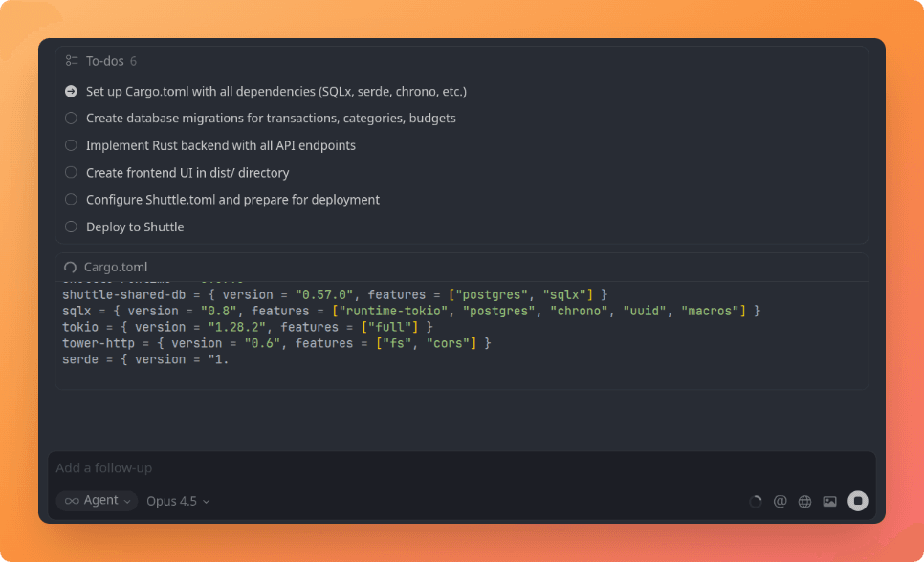This screenshot has height=562, width=924.
Task: Open the @ mention picker
Action: coord(780,501)
